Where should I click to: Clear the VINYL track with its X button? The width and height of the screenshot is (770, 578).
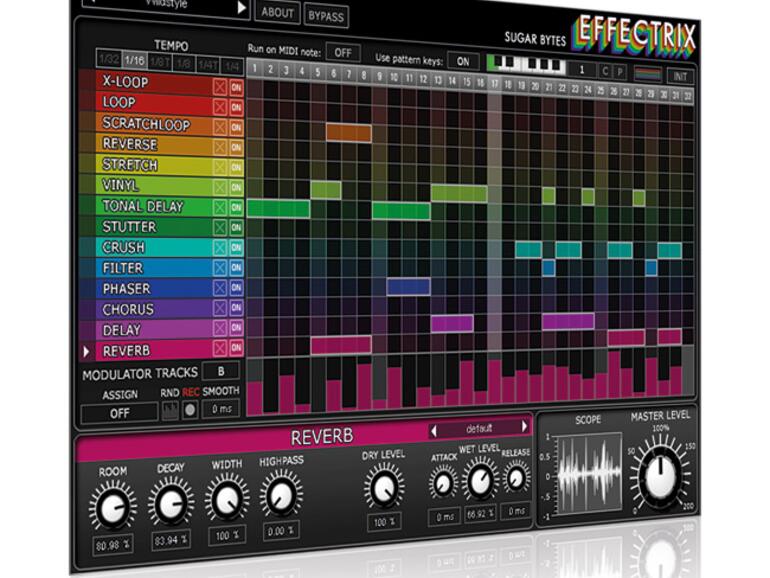tap(220, 188)
